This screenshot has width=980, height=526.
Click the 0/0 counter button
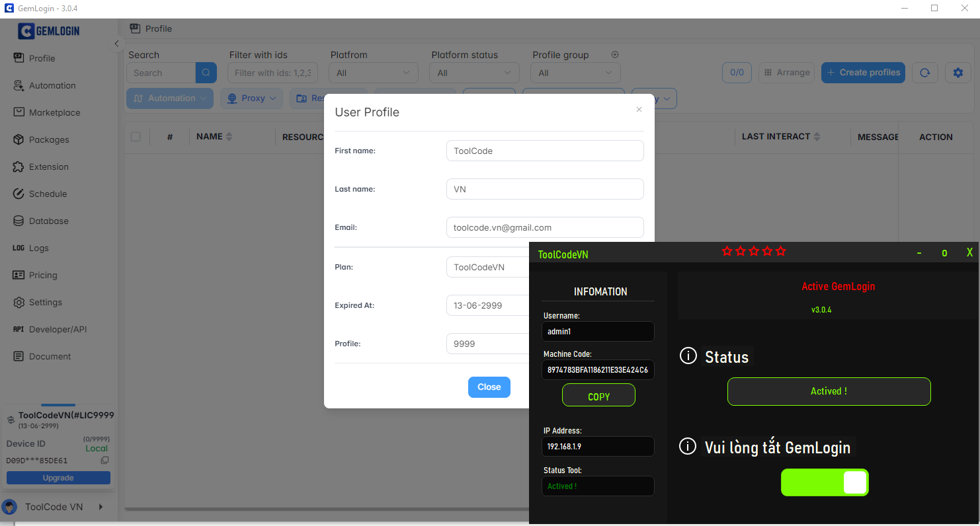(737, 73)
